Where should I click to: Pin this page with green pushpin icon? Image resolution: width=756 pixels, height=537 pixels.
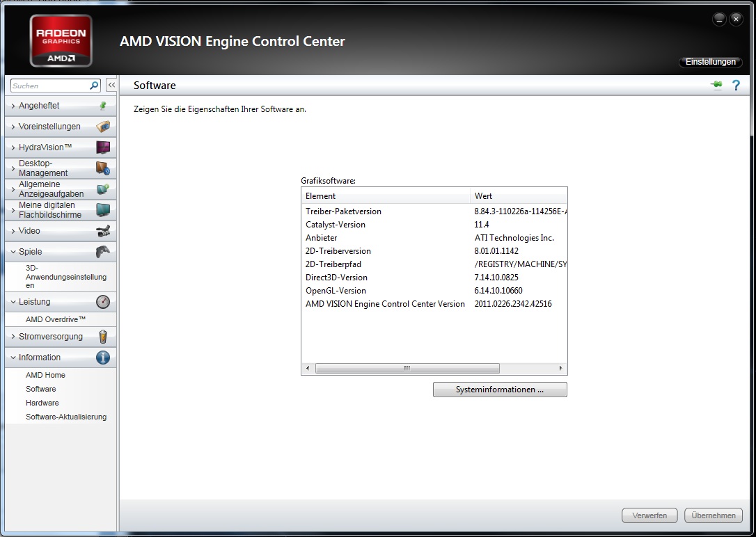tap(716, 86)
